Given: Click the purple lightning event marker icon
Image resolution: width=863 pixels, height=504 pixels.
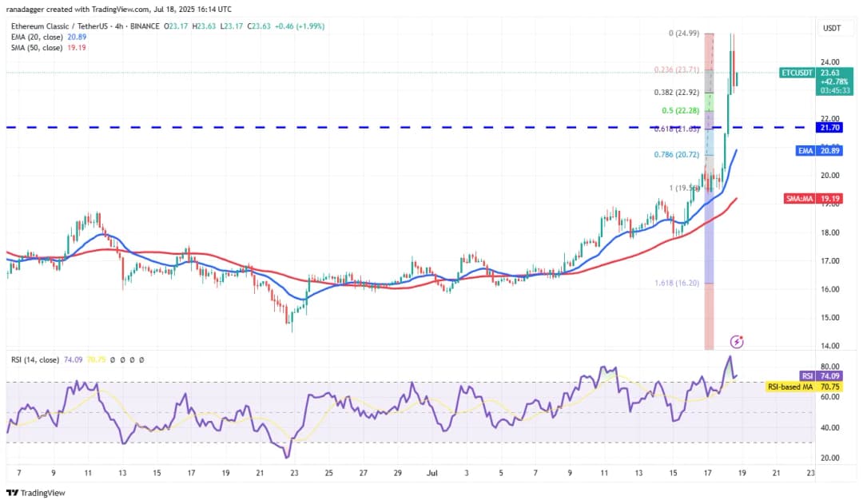Looking at the screenshot, I should point(738,342).
